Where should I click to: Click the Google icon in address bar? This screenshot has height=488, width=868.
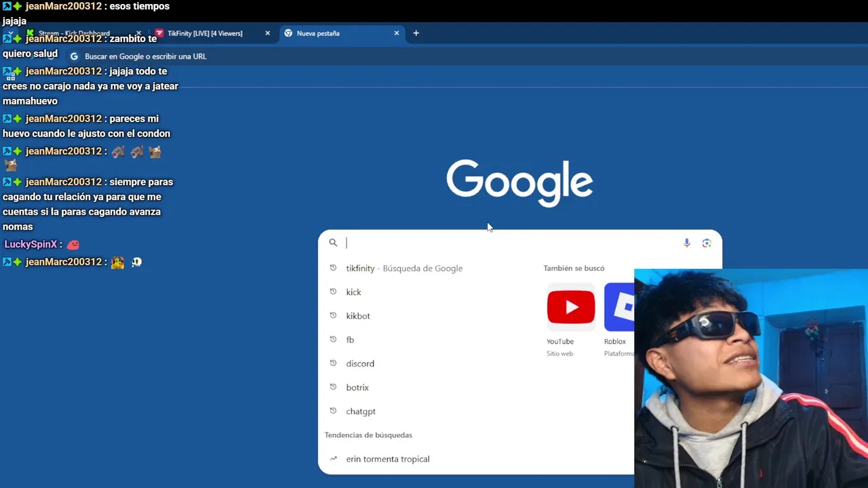[75, 56]
